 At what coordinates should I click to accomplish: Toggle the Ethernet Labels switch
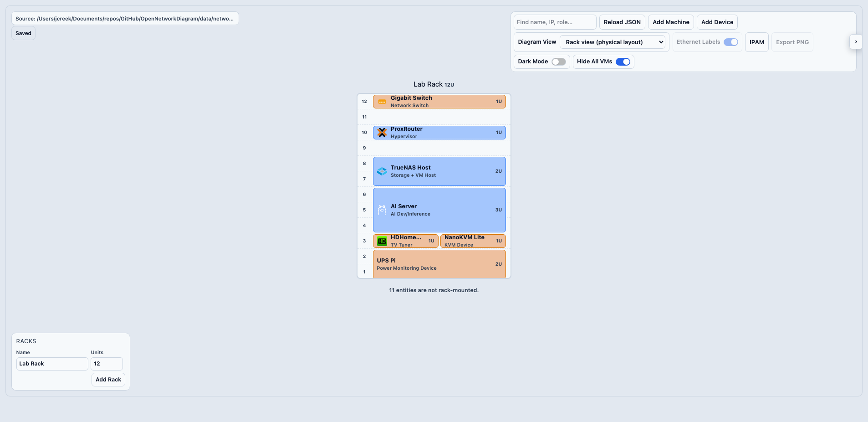[x=731, y=42]
